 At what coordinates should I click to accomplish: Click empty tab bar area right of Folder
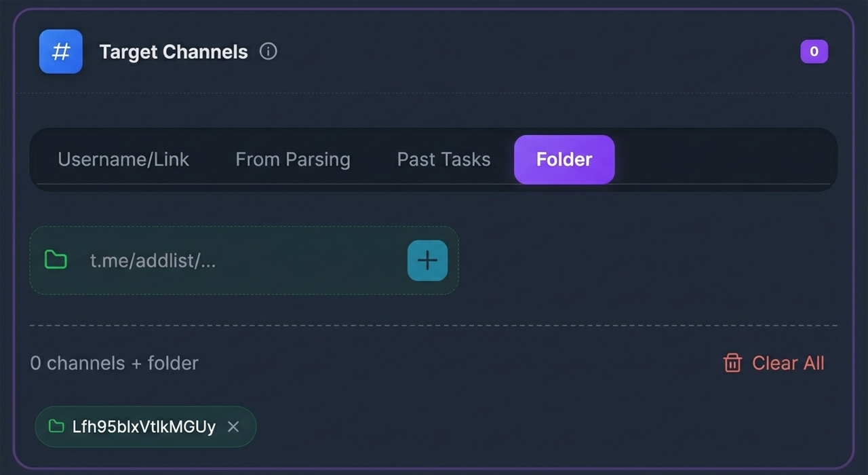(x=726, y=159)
